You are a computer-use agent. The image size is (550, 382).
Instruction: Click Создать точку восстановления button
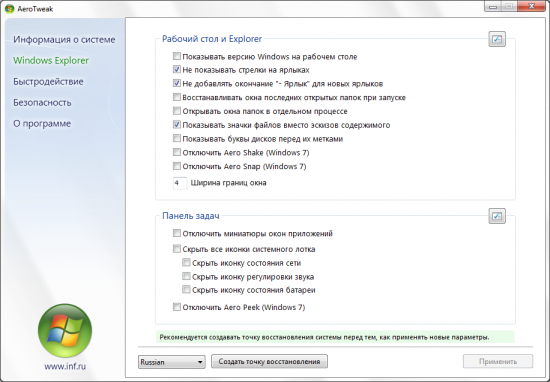tap(269, 361)
